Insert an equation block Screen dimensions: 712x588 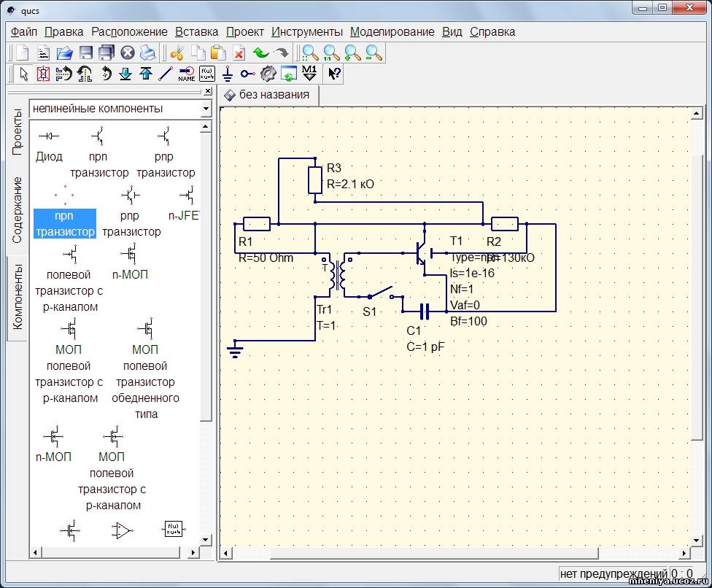click(207, 74)
